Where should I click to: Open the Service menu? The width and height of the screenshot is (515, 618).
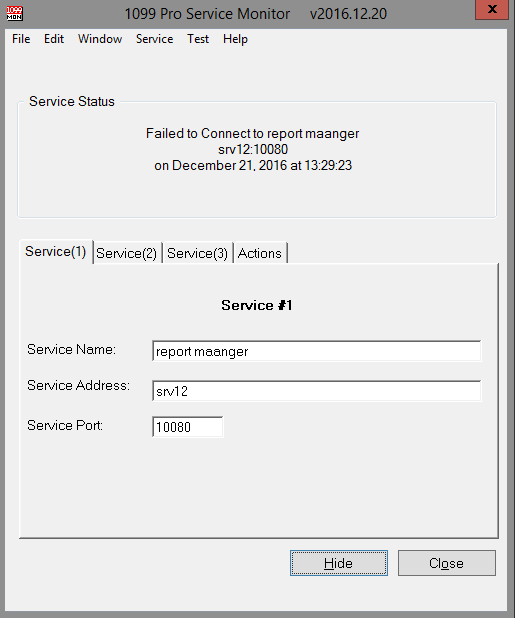coord(154,39)
